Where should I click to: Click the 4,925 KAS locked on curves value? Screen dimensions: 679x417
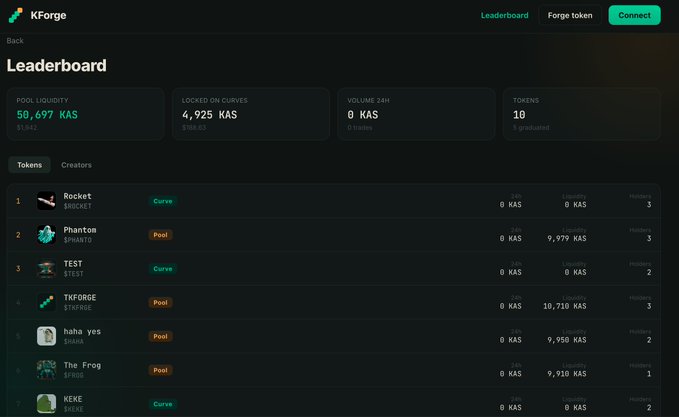click(210, 115)
